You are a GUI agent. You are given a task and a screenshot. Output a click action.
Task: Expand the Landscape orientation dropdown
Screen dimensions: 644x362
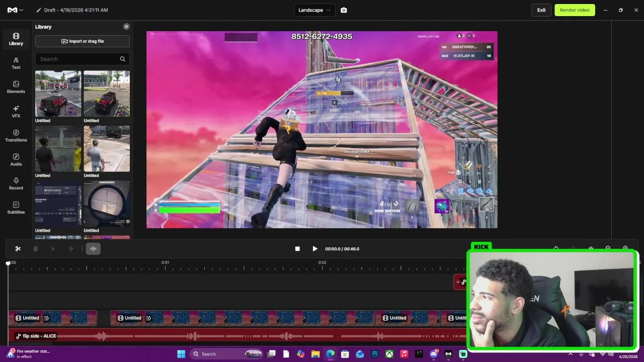point(314,10)
